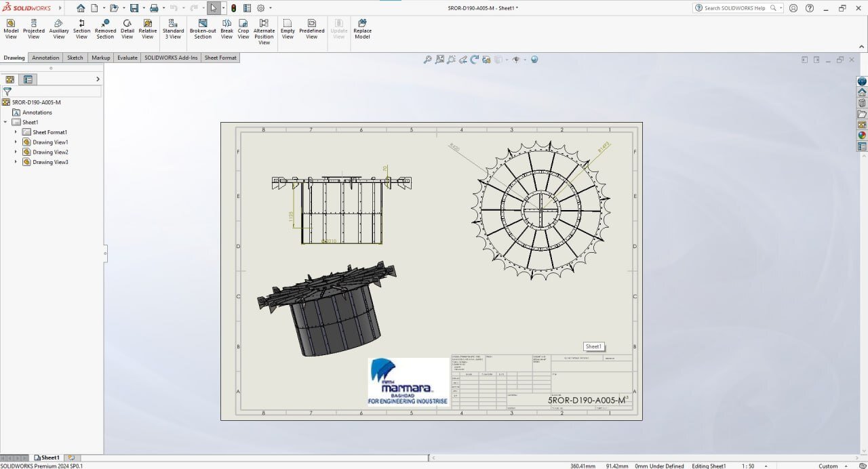Collapse the Sheet1 tree node
This screenshot has width=868, height=469.
pos(5,123)
